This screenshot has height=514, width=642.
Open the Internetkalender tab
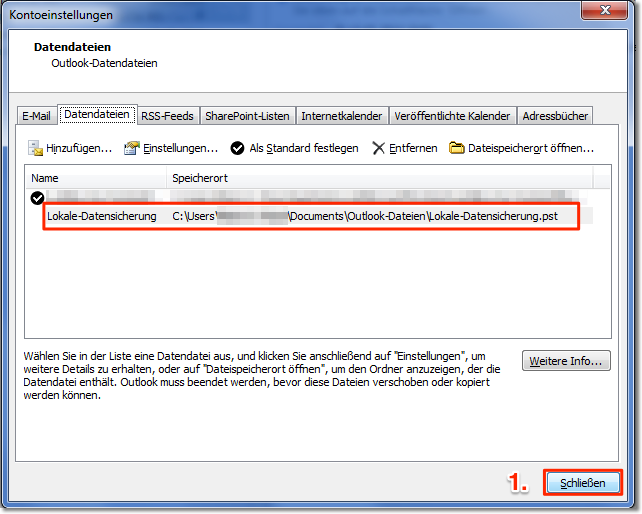coord(341,116)
